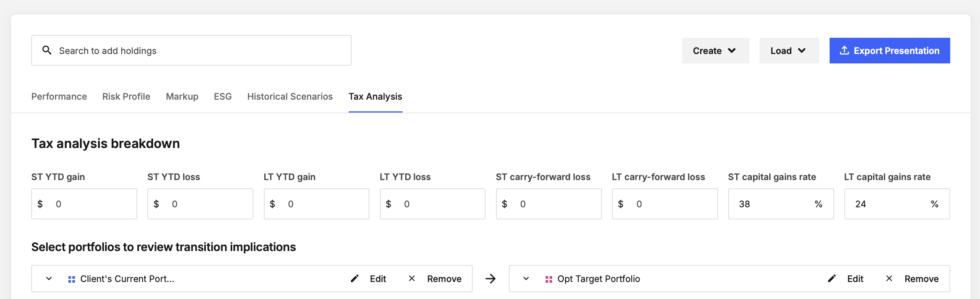Click the LT carry-forward loss input

tap(665, 204)
